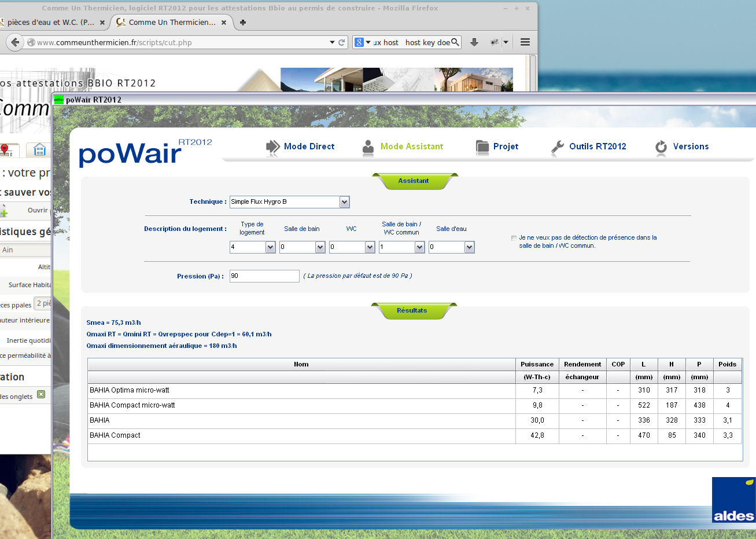This screenshot has width=756, height=539.
Task: Click the Ain field in the web page
Action: [26, 250]
